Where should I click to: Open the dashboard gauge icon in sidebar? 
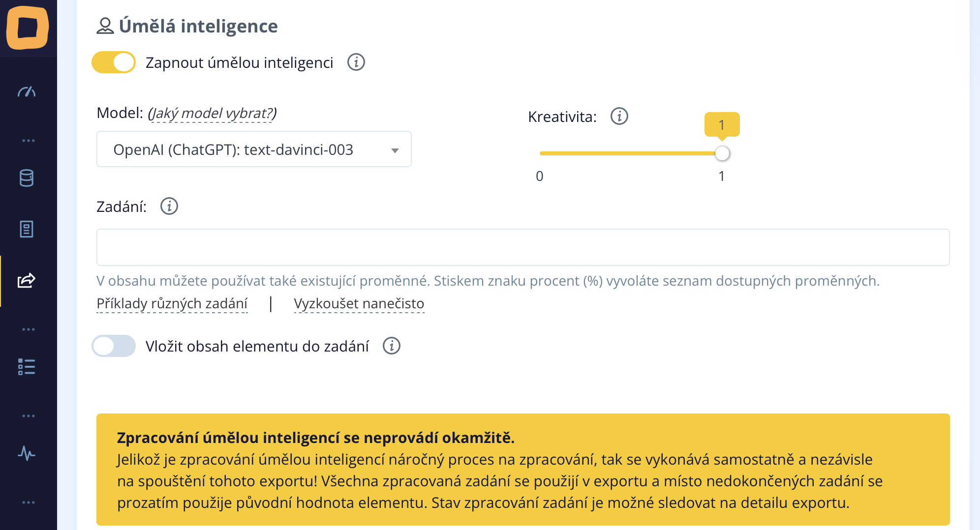27,92
